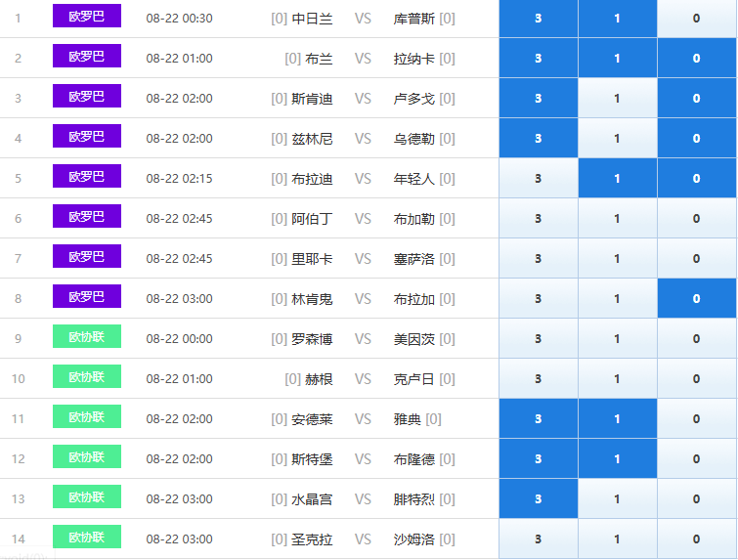Select the draw option for 斯肯迪 vs 卢多戈

pyautogui.click(x=618, y=99)
